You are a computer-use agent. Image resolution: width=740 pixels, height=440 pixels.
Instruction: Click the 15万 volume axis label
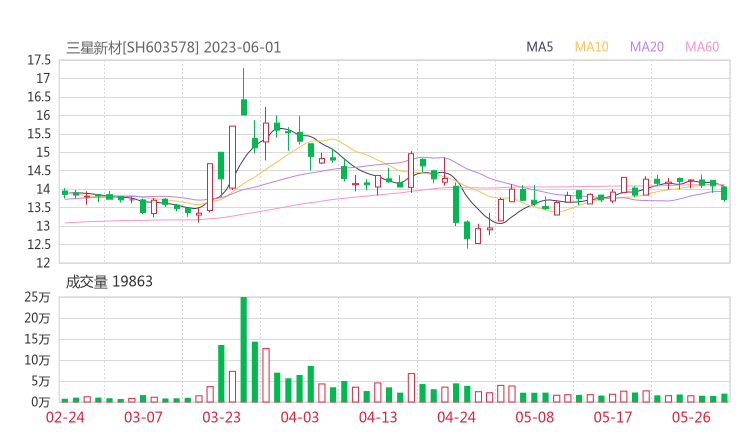[37, 339]
